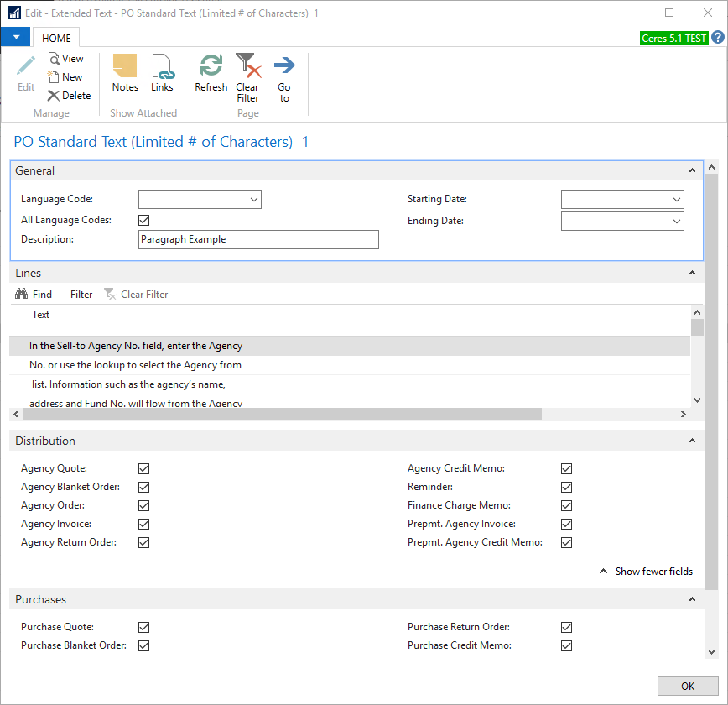728x705 pixels.
Task: Click the Find binoculars in Lines
Action: [34, 295]
